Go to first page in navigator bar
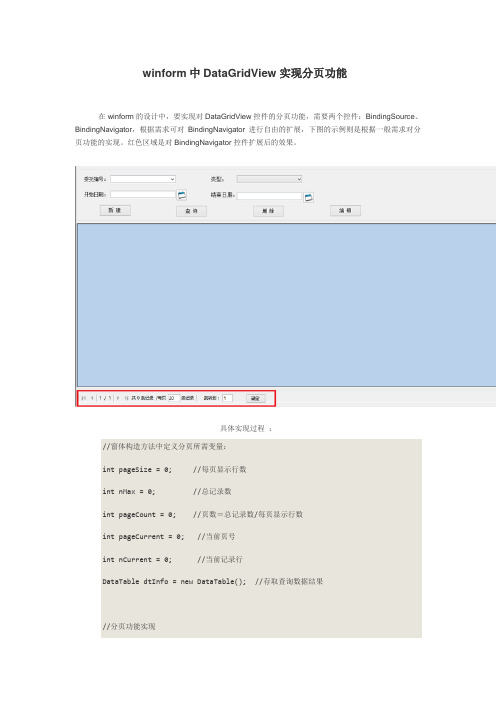This screenshot has height=702, width=496. tap(83, 398)
